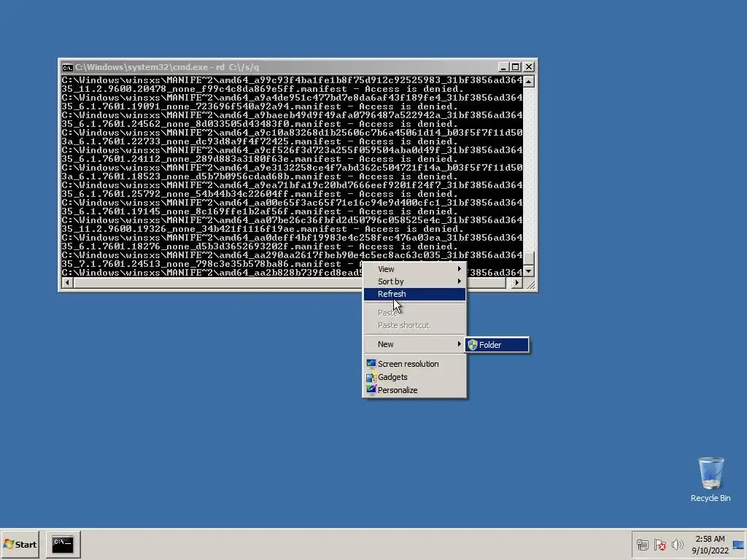
Task: Click the Personalize icon
Action: pos(371,389)
